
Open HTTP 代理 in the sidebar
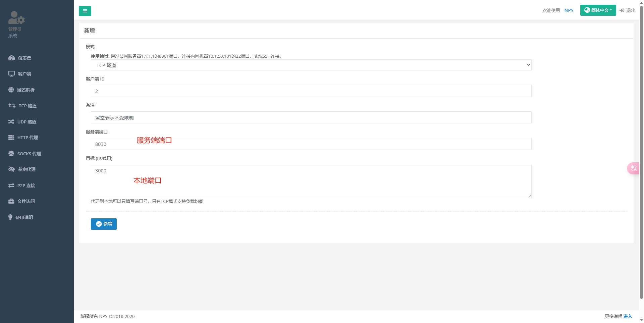click(28, 138)
